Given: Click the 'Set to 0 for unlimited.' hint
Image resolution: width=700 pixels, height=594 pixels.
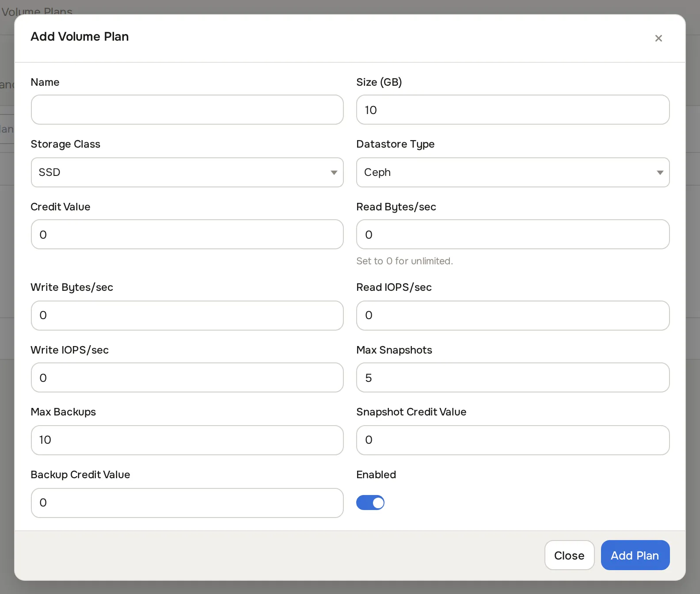Looking at the screenshot, I should pos(404,261).
